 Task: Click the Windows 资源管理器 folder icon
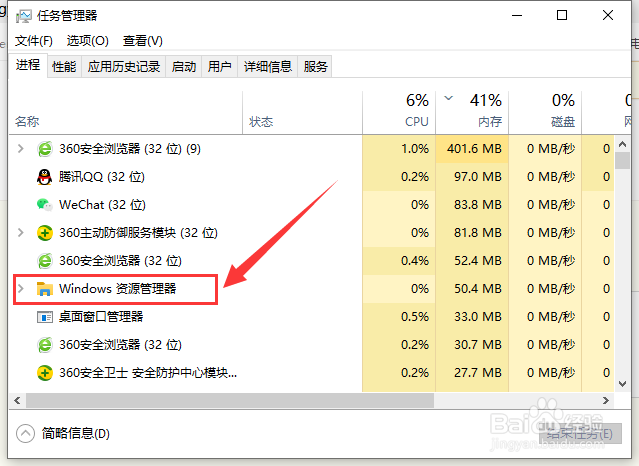tap(44, 289)
